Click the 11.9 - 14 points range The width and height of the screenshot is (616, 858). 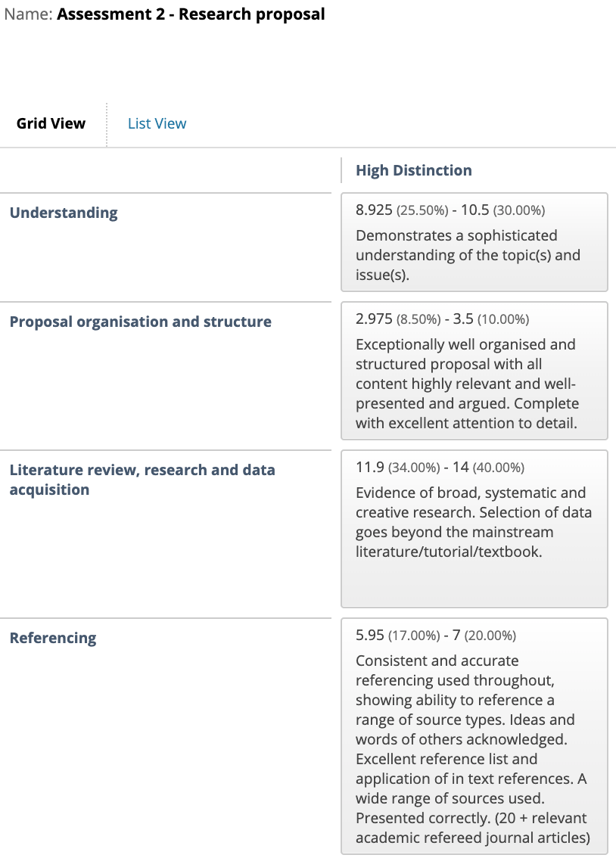pos(440,468)
